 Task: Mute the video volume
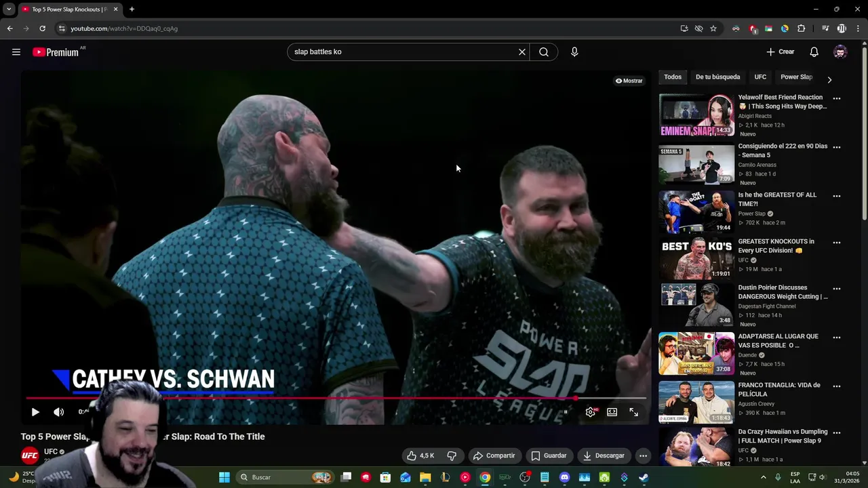click(x=59, y=412)
